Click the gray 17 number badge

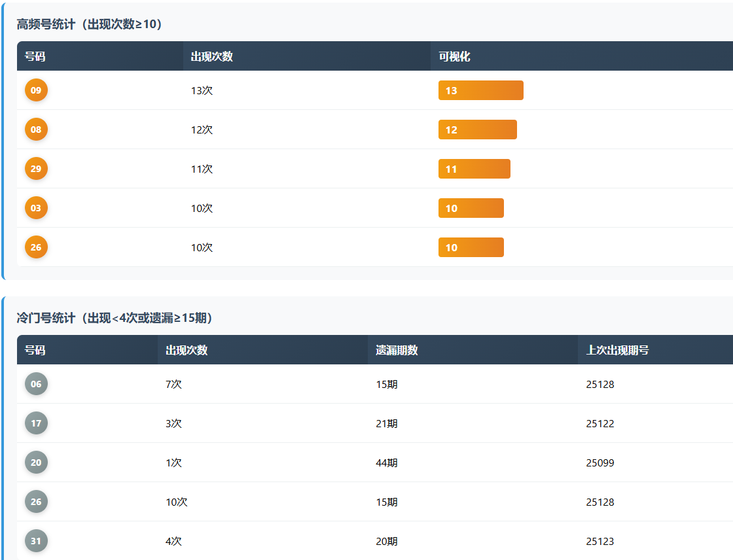(36, 423)
